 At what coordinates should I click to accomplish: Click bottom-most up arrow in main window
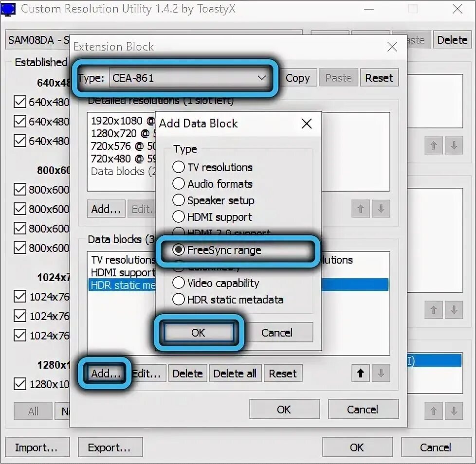[x=434, y=411]
